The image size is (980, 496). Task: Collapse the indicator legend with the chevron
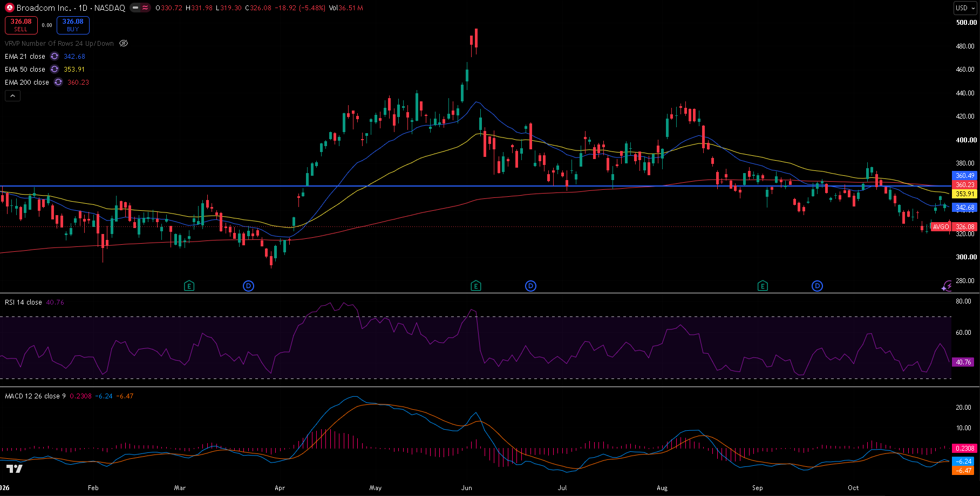pyautogui.click(x=12, y=96)
